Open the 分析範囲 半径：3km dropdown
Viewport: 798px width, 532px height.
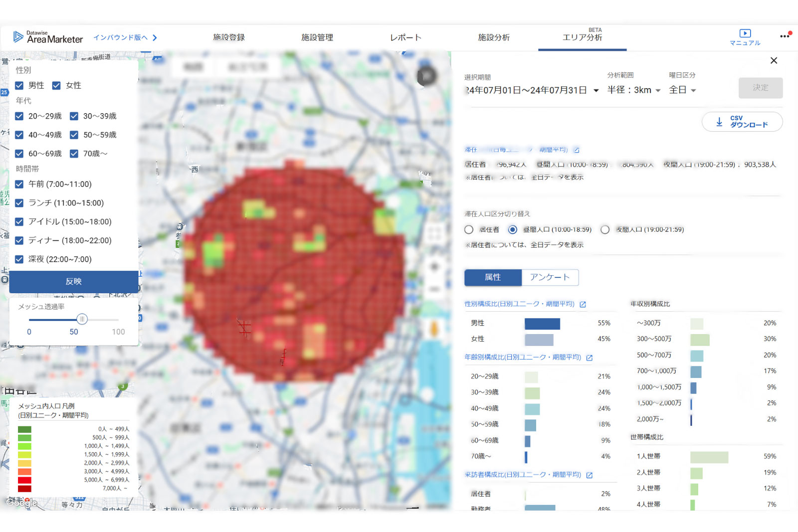[634, 90]
